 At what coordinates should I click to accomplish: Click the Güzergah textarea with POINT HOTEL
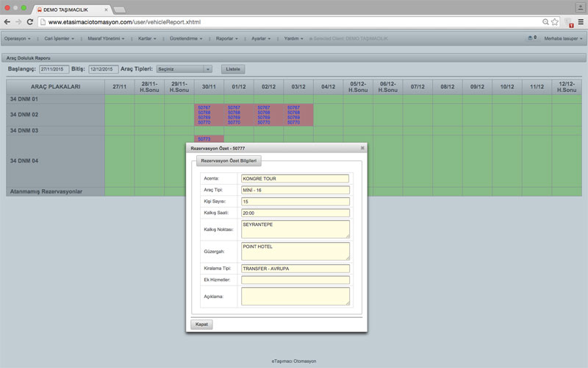295,251
